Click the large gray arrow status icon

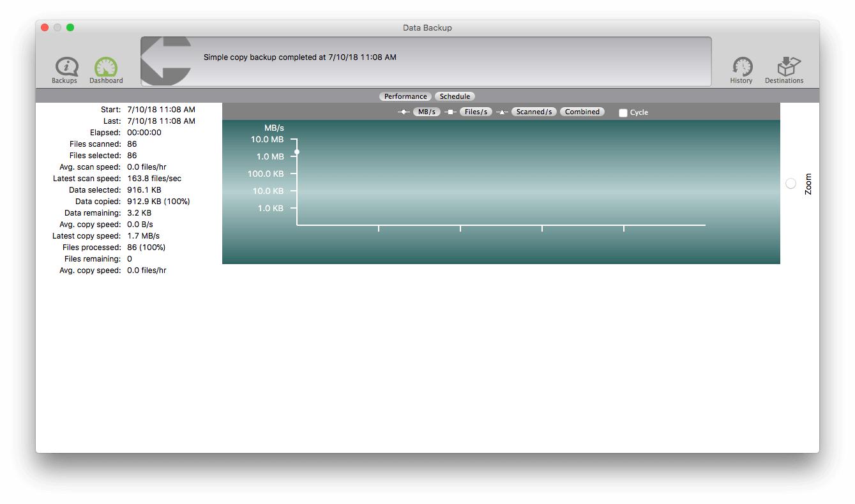[x=166, y=61]
